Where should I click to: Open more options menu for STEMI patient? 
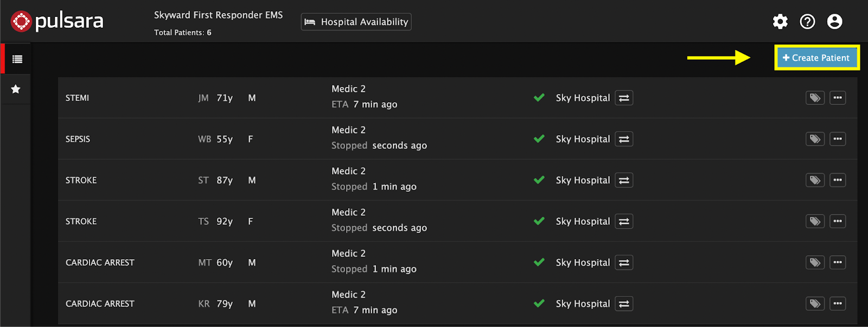838,98
